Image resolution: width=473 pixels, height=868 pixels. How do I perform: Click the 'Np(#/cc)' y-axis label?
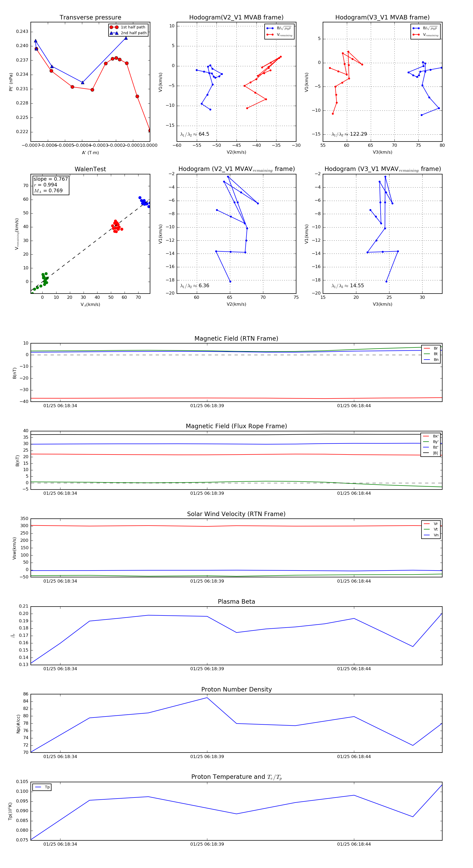18,724
